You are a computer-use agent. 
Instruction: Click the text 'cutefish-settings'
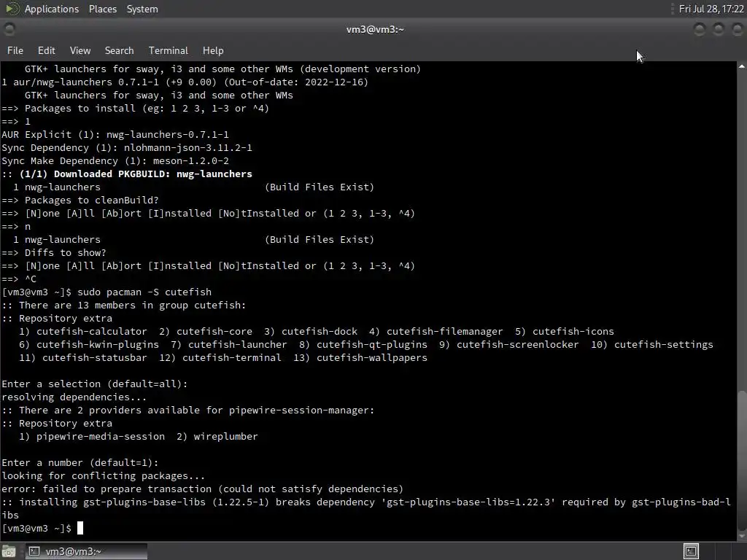(x=663, y=344)
